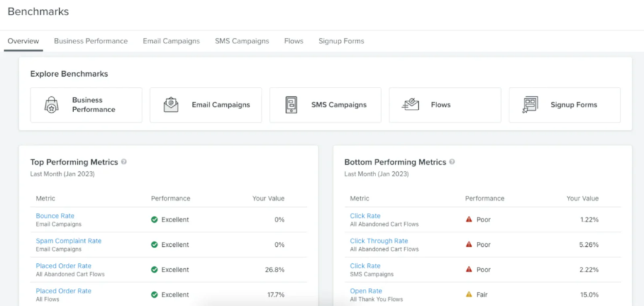Click the red warning icon for SMS Click Rate
This screenshot has height=306, width=644.
tap(469, 270)
